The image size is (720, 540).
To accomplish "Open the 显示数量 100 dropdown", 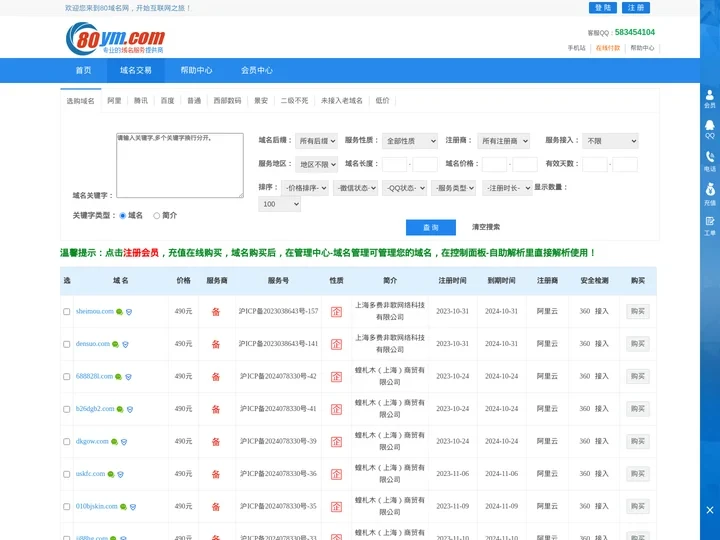I will tap(280, 204).
